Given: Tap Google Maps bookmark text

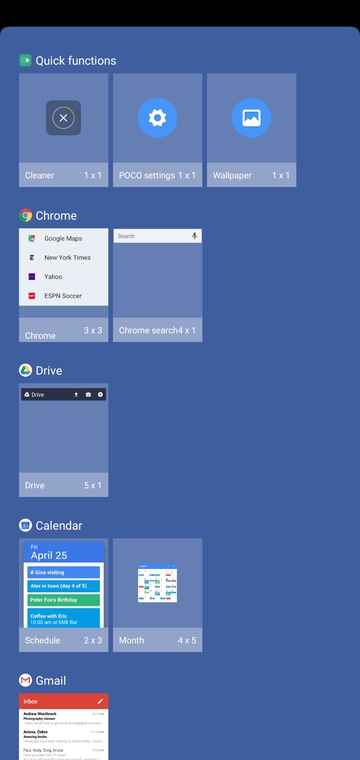Looking at the screenshot, I should (x=63, y=238).
